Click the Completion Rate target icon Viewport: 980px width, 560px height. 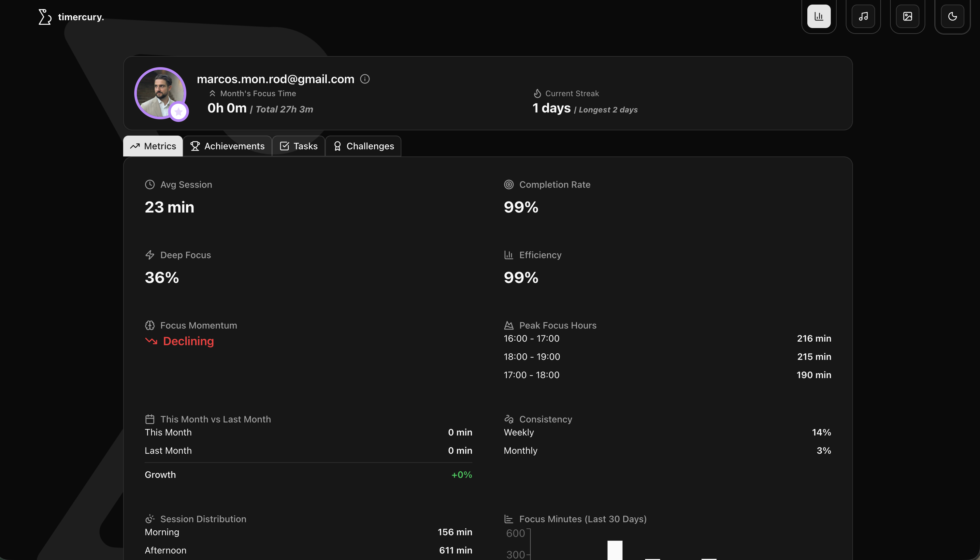(509, 184)
